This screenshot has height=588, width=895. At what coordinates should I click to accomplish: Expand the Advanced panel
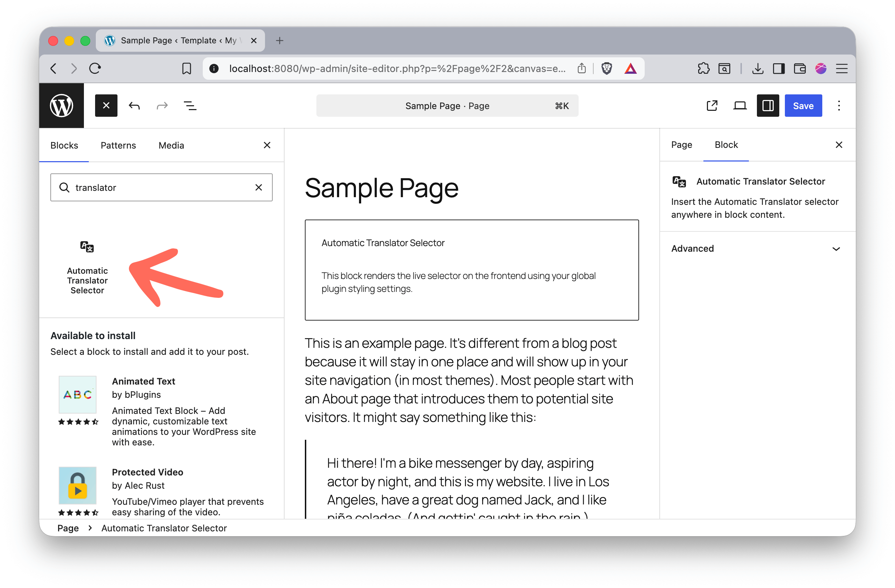coord(757,249)
